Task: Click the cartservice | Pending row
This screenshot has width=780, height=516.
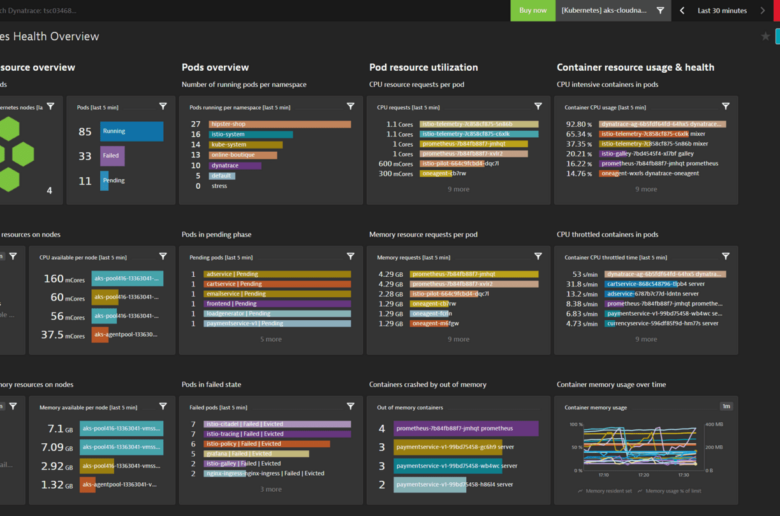Action: 271,284
